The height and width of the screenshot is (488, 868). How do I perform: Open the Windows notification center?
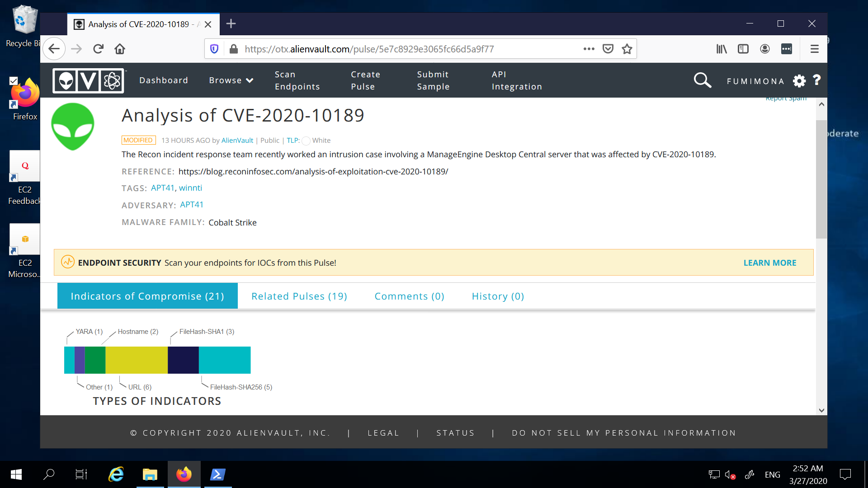tap(845, 474)
